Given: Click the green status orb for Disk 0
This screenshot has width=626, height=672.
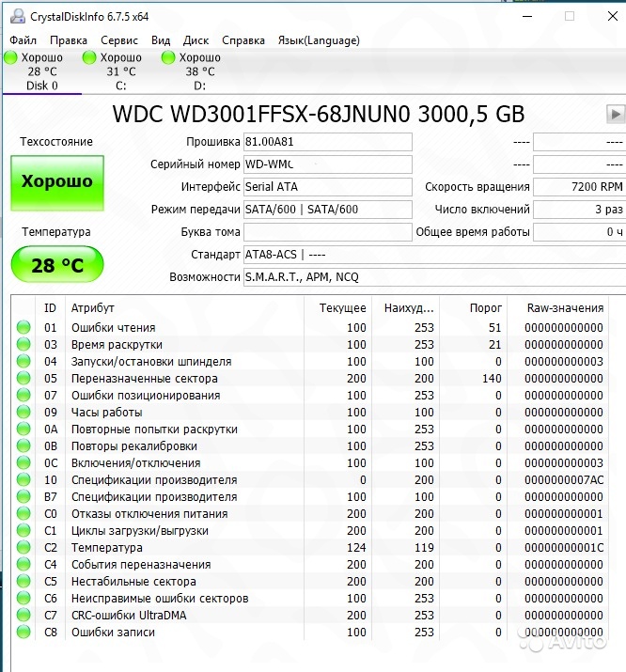Looking at the screenshot, I should tap(10, 57).
